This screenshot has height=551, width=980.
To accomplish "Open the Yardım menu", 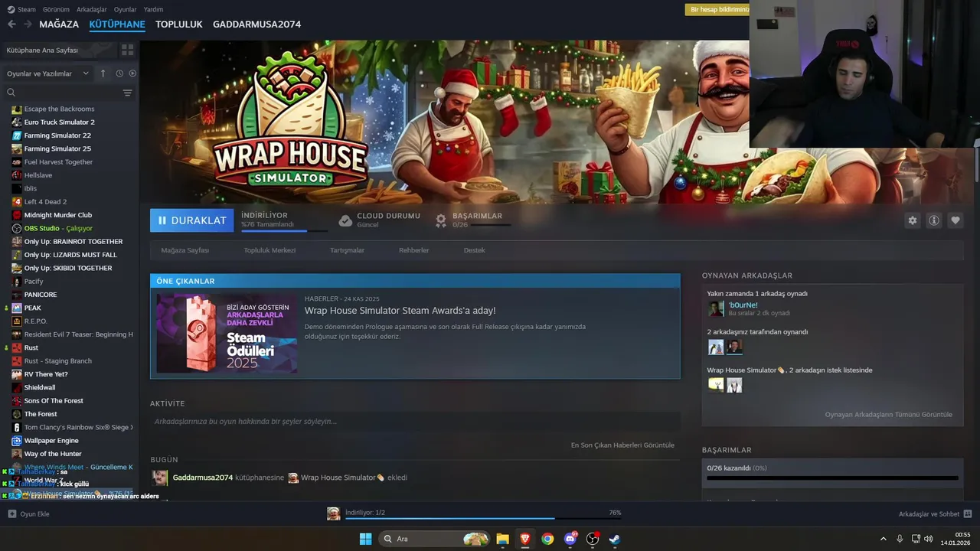I will pyautogui.click(x=153, y=9).
